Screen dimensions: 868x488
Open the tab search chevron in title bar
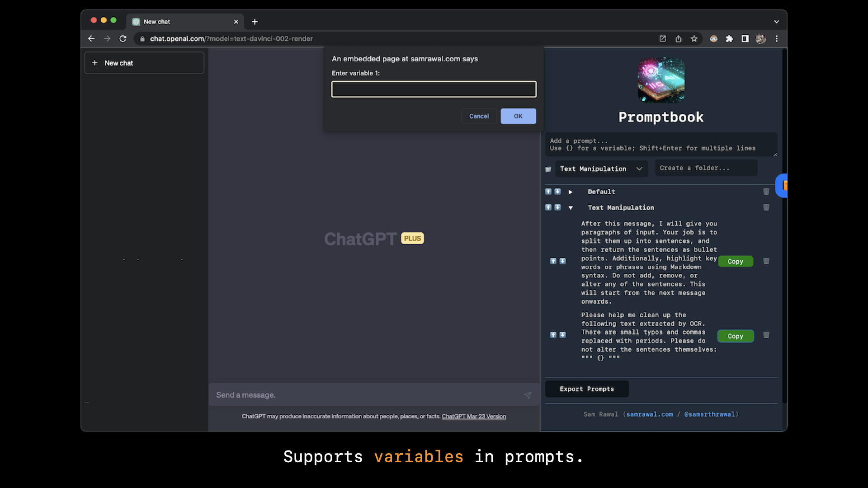pyautogui.click(x=777, y=22)
